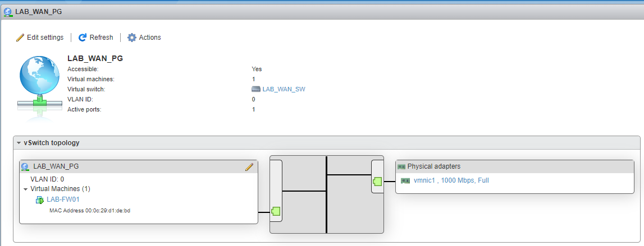
Task: Click the edit pencil in the topology port group box
Action: (x=249, y=167)
